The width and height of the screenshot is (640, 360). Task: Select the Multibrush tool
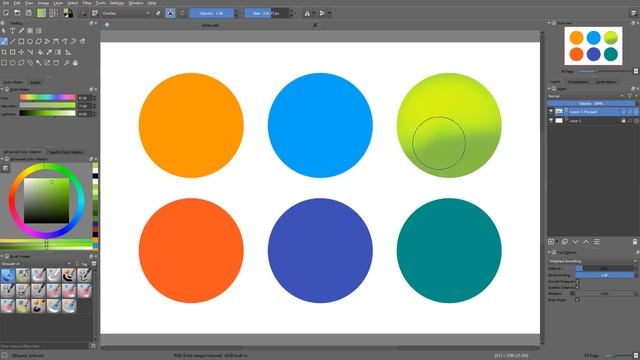(82, 41)
